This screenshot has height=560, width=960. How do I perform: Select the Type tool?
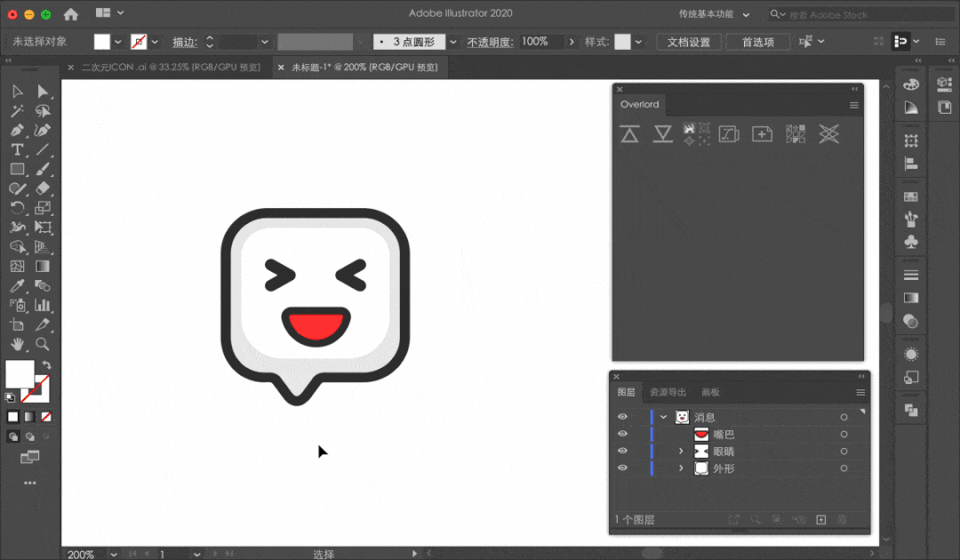[x=17, y=150]
